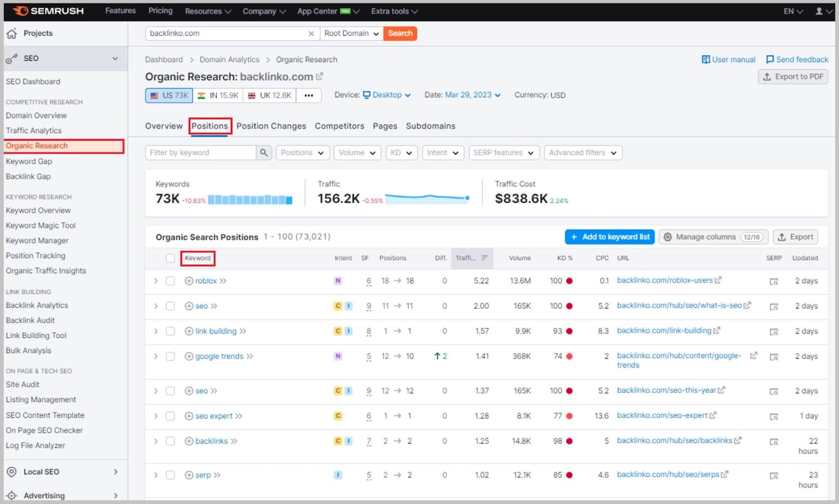The image size is (839, 504).
Task: Open the Intent filter dropdown
Action: click(x=443, y=153)
